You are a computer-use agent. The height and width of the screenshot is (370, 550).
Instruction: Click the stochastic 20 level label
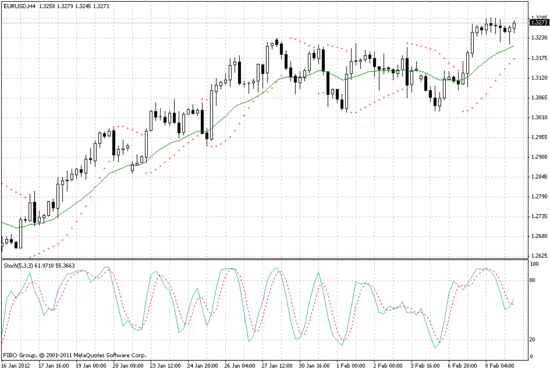pyautogui.click(x=532, y=339)
